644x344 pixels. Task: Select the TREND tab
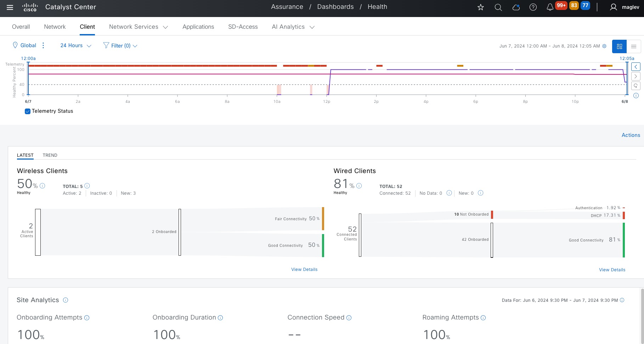[x=50, y=155]
